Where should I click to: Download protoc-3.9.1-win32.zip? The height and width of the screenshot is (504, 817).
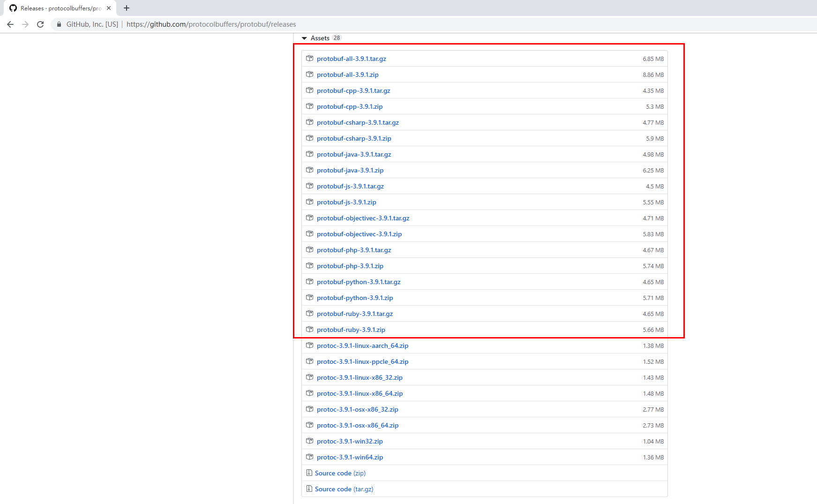pos(350,441)
